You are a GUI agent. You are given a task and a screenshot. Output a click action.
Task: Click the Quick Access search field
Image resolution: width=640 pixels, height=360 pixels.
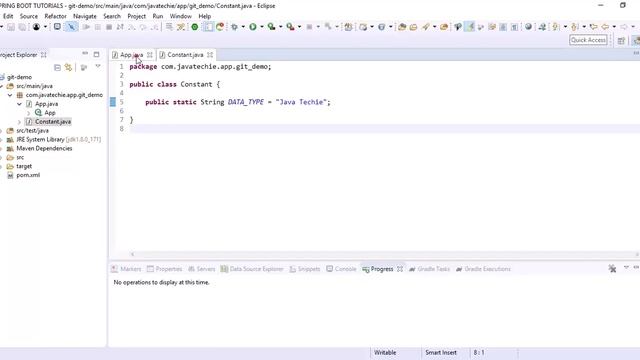(x=588, y=40)
